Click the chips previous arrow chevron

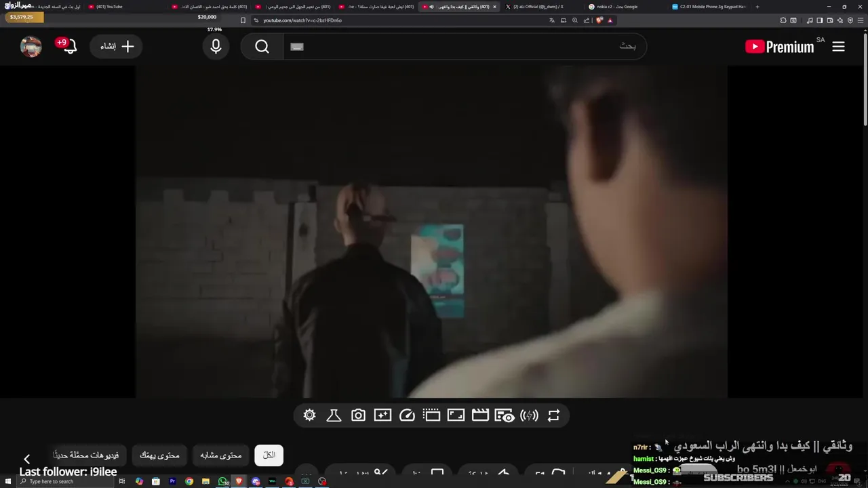pos(27,460)
